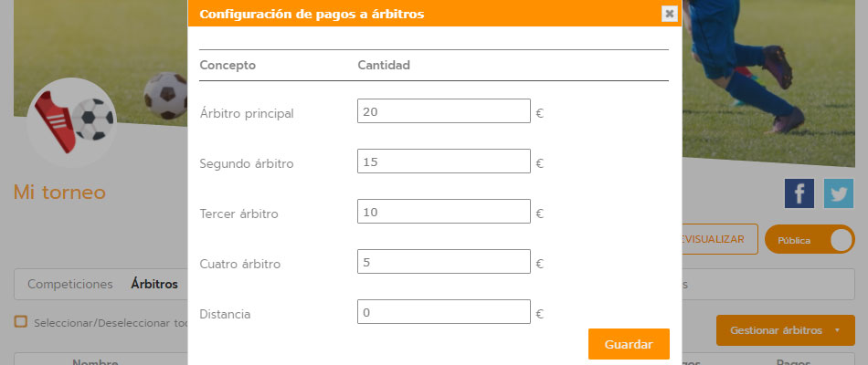Expand the Gestionar árbitros dropdown

[x=785, y=330]
